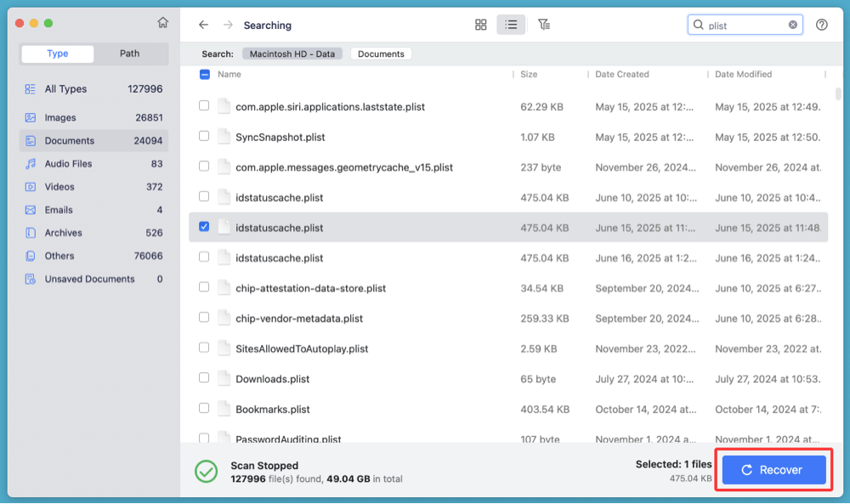Open the Videos category

59,186
